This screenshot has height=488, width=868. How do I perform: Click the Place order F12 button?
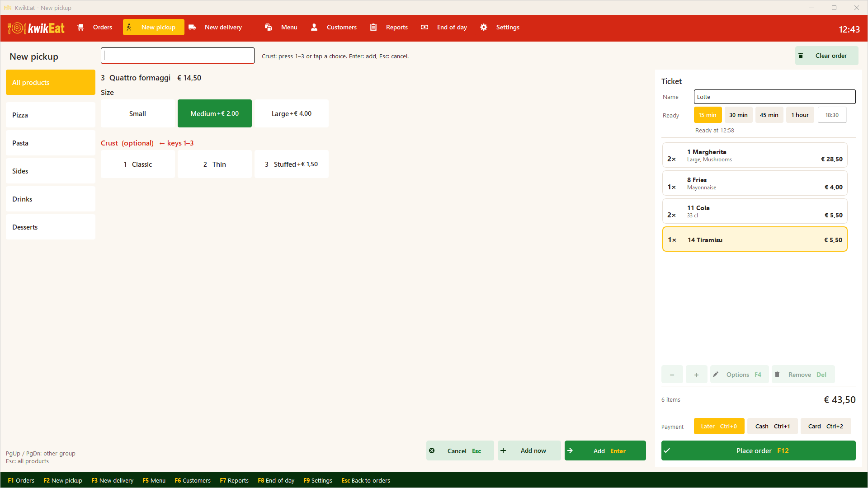[758, 450]
